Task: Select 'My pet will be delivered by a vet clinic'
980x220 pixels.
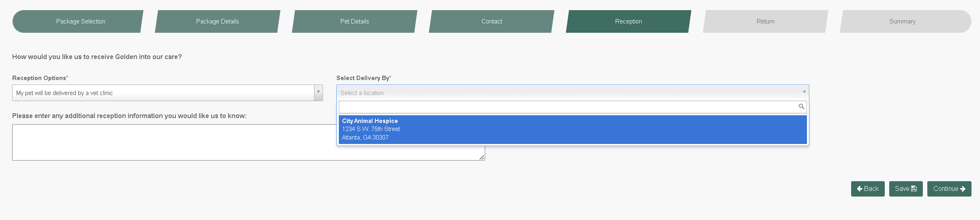Action: coord(163,93)
